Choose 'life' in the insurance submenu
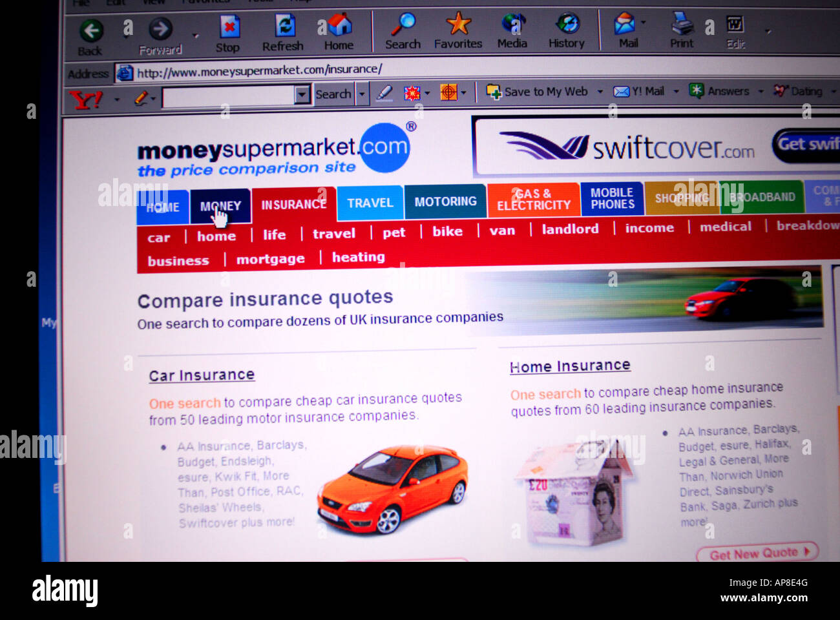The width and height of the screenshot is (840, 620). tap(275, 234)
